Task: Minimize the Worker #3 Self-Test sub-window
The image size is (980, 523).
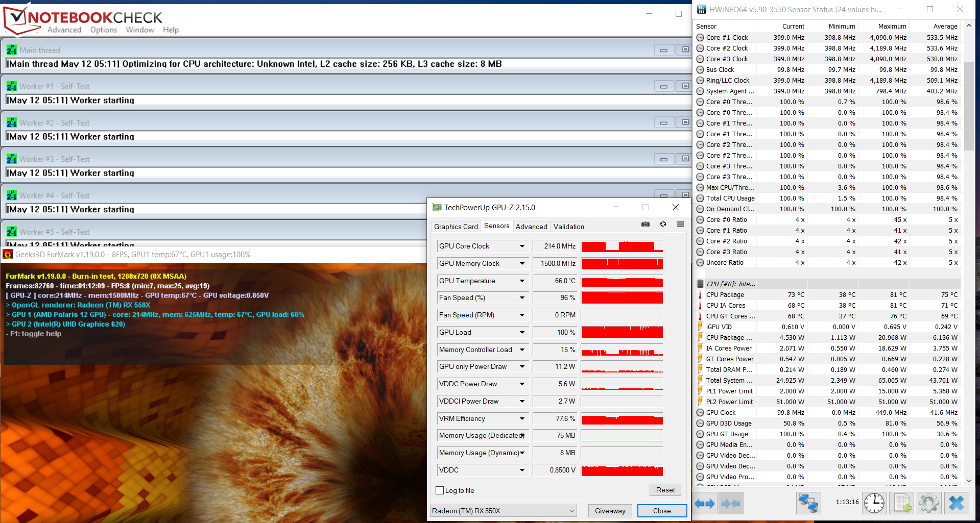Action: coord(663,159)
